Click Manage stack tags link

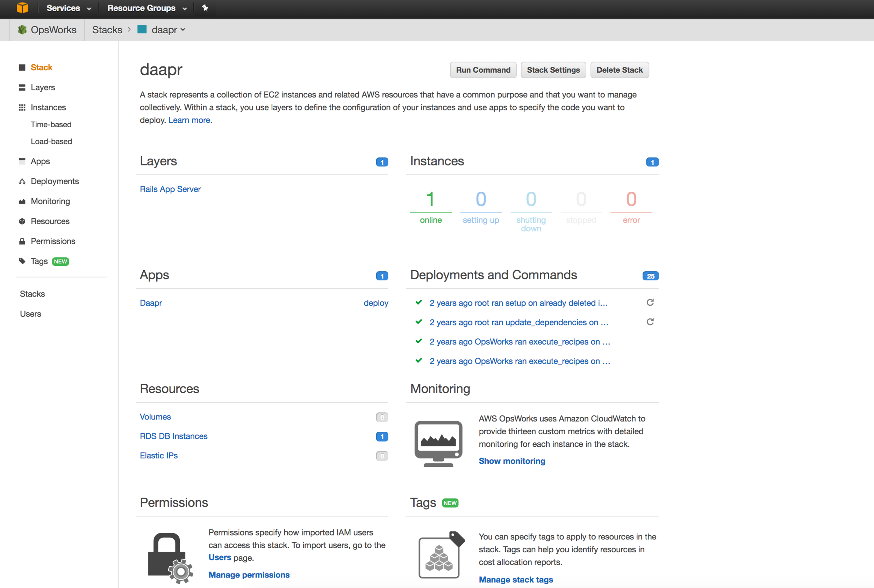[x=516, y=579]
